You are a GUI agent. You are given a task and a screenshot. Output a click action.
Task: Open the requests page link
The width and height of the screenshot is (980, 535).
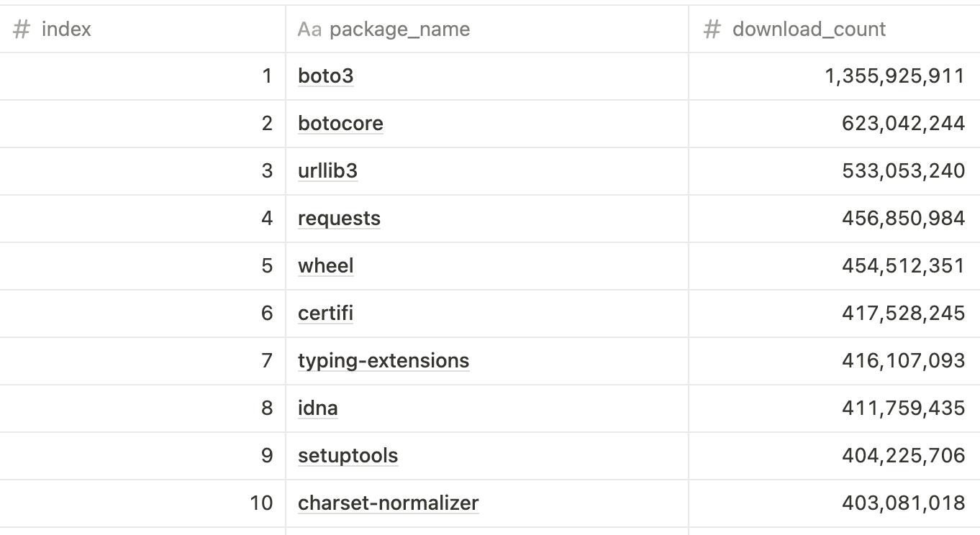pos(339,218)
